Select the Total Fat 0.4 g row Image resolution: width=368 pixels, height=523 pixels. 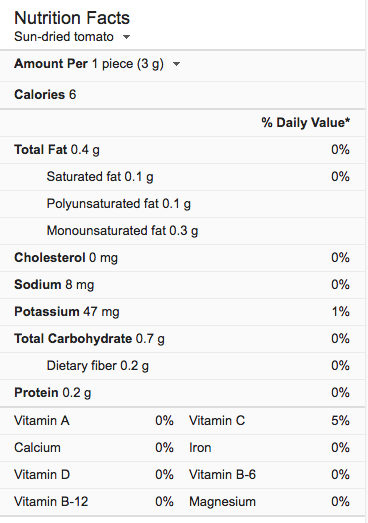coord(182,150)
